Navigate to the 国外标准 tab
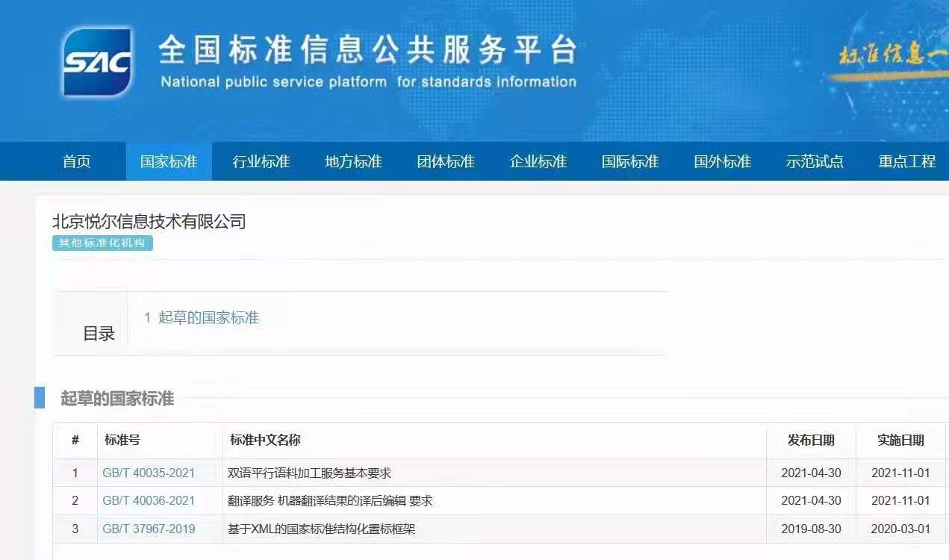 [x=721, y=161]
